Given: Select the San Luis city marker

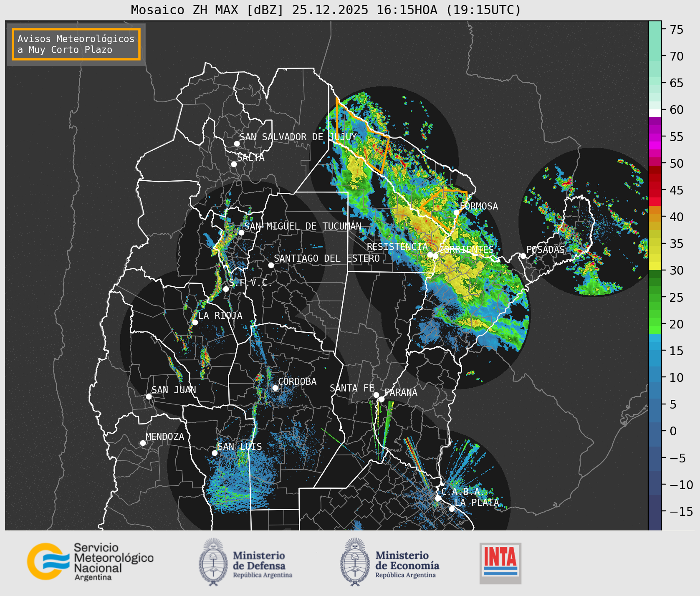Looking at the screenshot, I should 215,453.
